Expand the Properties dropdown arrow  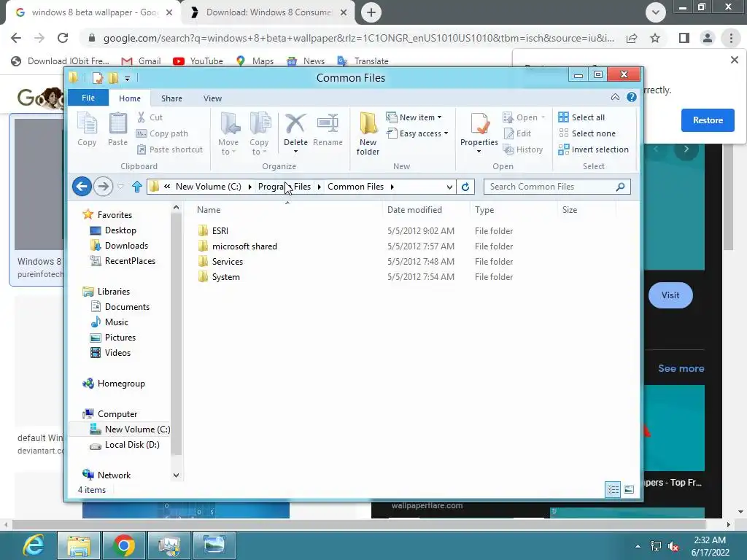(x=479, y=152)
